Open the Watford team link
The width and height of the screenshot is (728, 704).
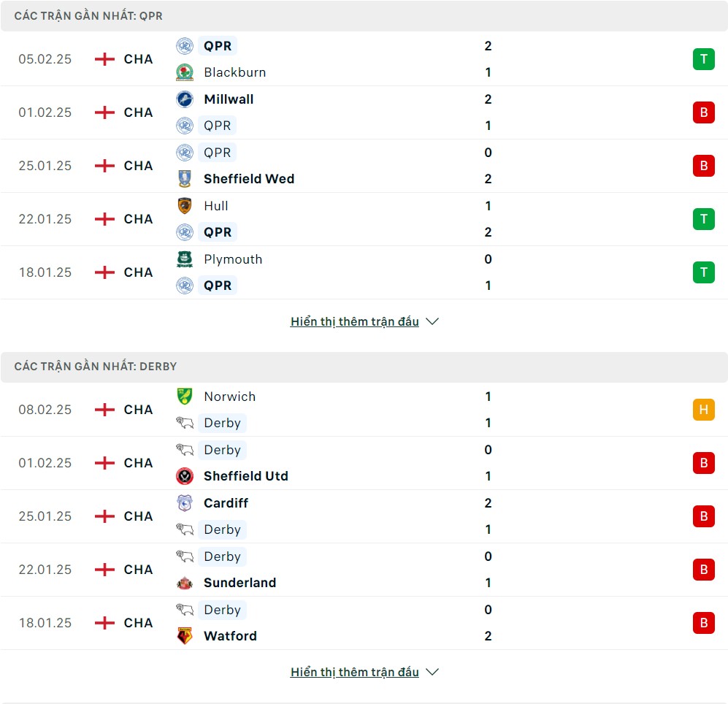tap(230, 636)
